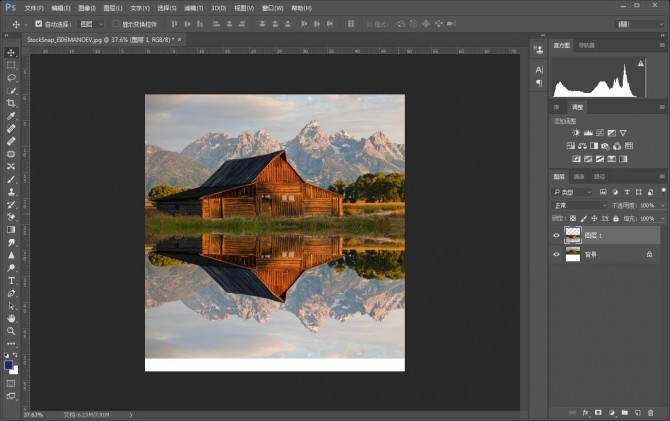Click the delete layer trash icon

coord(649,411)
